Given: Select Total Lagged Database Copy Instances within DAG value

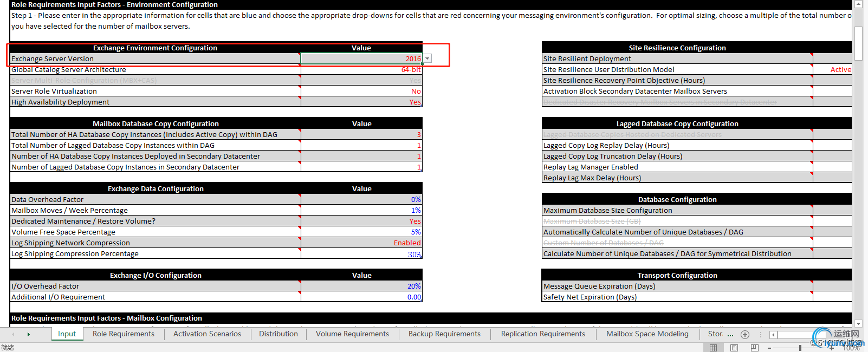Looking at the screenshot, I should click(x=361, y=145).
